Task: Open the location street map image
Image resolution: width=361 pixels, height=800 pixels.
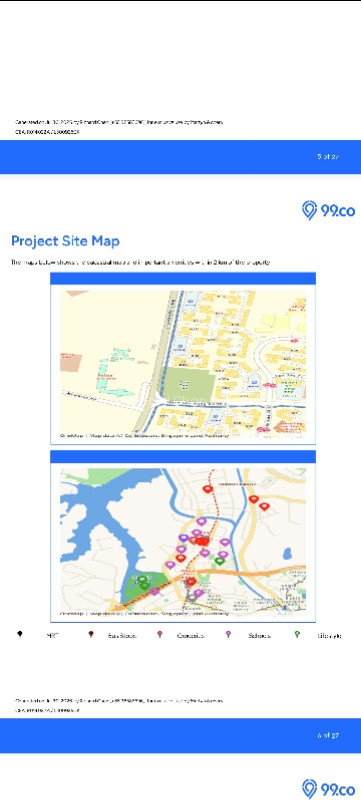Action: click(183, 363)
